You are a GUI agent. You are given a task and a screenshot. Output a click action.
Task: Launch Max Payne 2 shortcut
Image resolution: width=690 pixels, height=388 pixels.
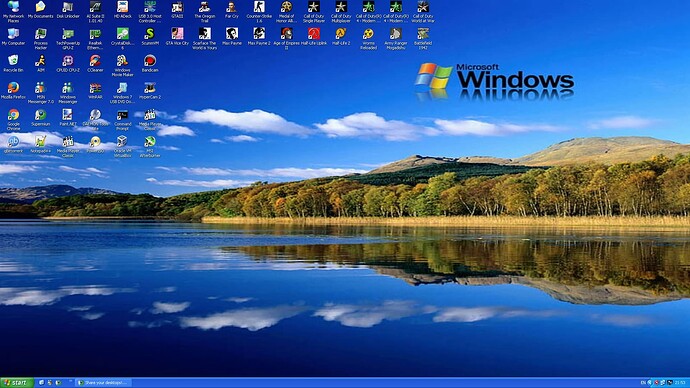[x=259, y=37]
